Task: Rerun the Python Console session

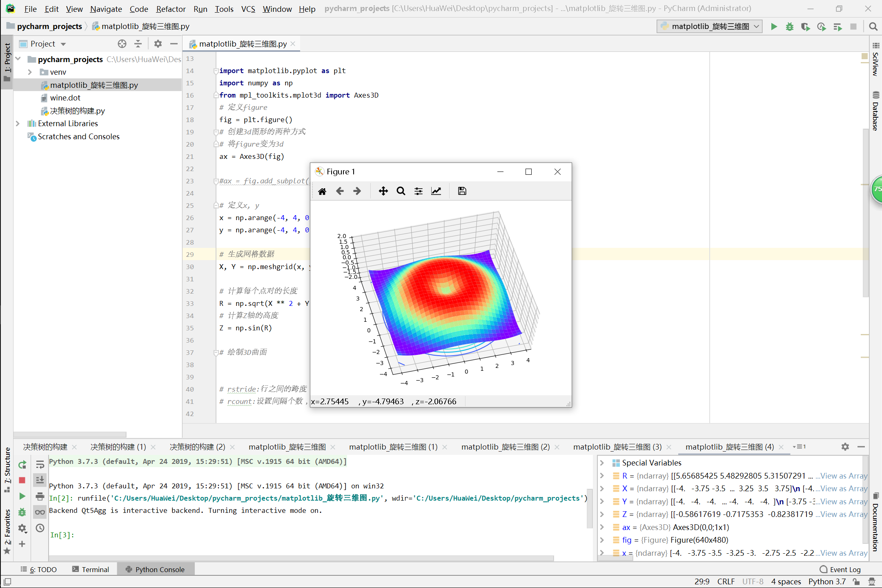Action: 22,465
